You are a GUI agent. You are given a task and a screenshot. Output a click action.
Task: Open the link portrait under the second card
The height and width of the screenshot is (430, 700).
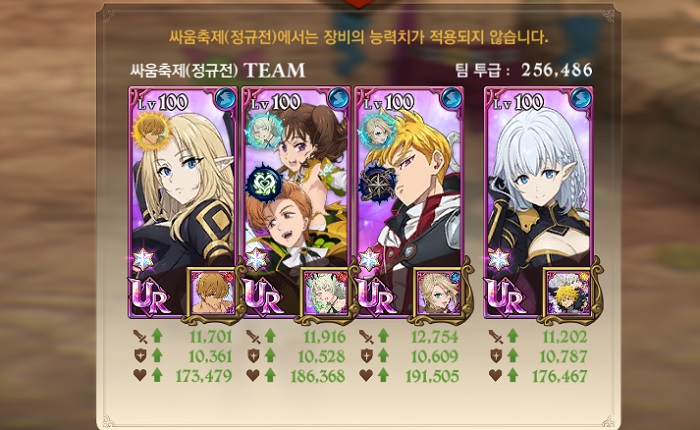tap(326, 293)
